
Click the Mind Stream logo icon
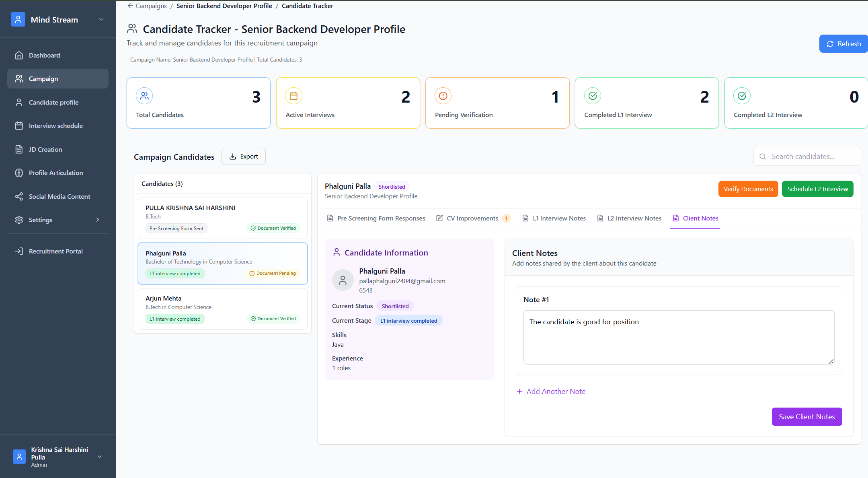[x=18, y=19]
